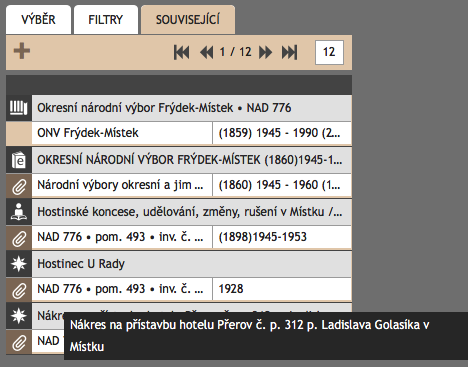
Task: Select Národní výbory okresní a jim cell
Action: coord(122,185)
